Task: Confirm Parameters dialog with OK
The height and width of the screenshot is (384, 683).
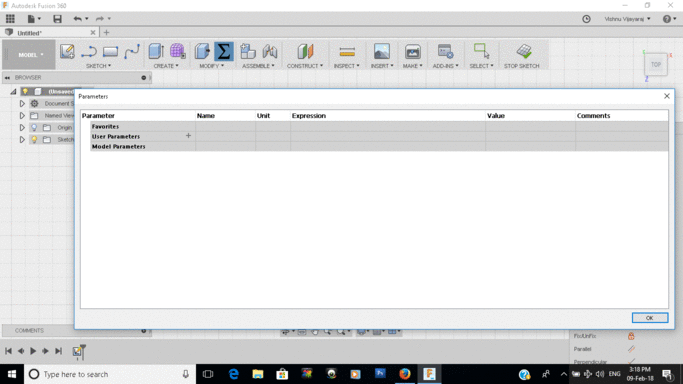Action: tap(649, 318)
